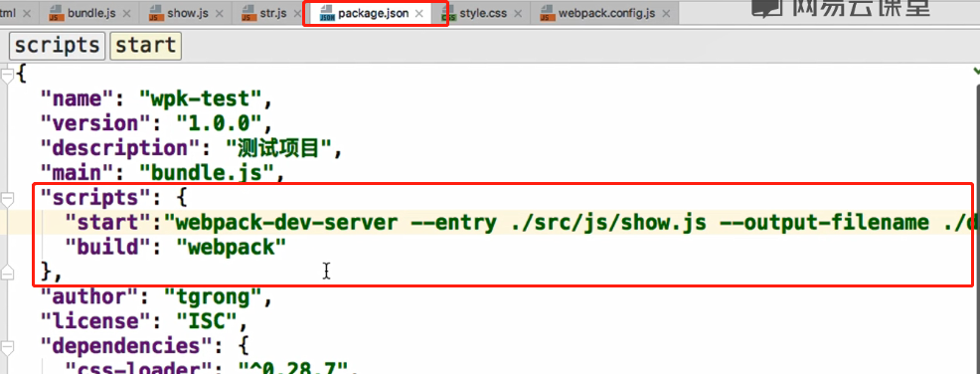Click the webpack-dev-server command text
The image size is (980, 374).
coord(287,223)
